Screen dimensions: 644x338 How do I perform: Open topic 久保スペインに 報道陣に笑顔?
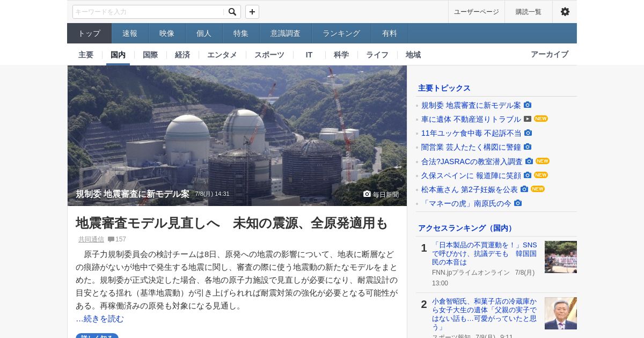[x=471, y=175]
